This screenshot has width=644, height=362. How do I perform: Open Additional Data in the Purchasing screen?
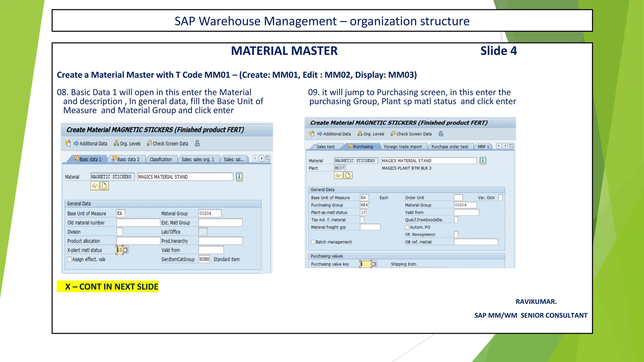[334, 134]
